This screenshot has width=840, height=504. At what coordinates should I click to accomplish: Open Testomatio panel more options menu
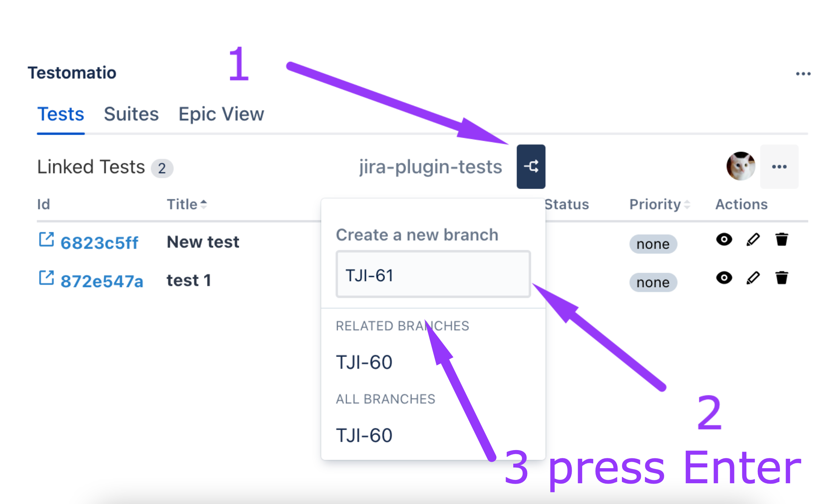pos(803,74)
